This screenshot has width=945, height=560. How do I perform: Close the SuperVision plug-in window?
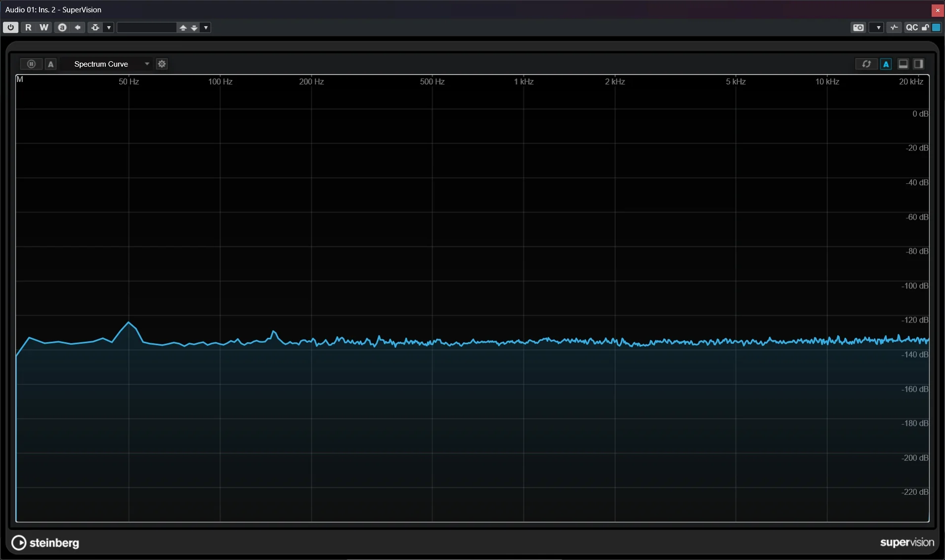click(937, 10)
